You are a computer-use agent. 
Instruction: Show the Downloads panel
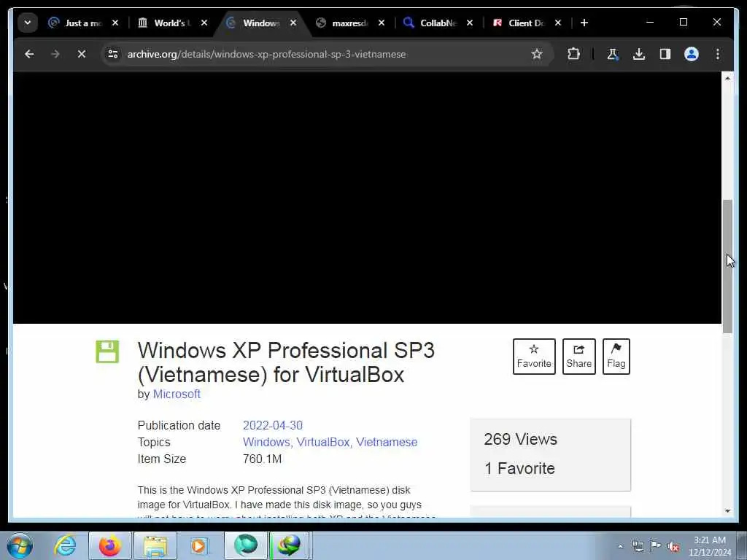639,54
